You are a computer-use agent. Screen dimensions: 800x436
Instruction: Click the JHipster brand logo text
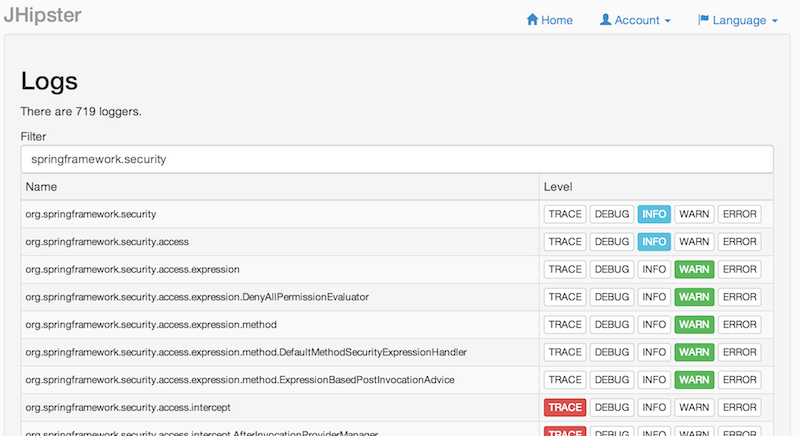coord(42,16)
